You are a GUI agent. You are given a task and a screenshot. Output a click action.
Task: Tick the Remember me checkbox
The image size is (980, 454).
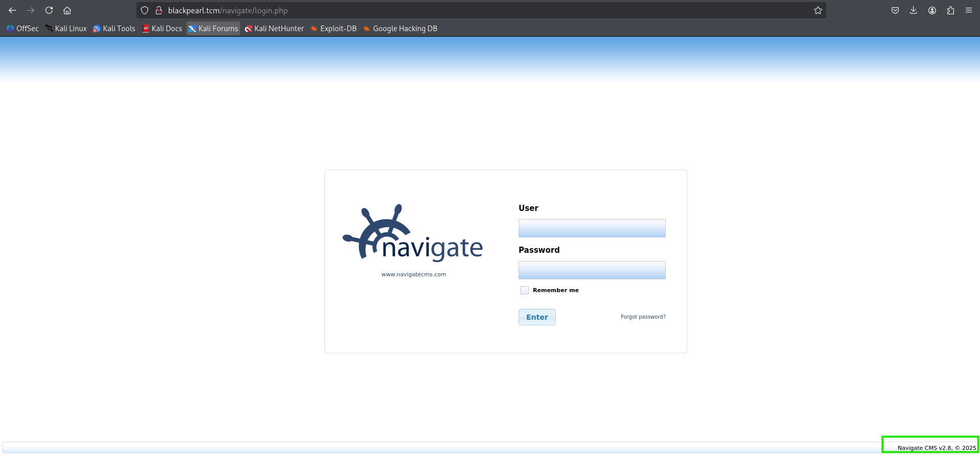(x=524, y=290)
